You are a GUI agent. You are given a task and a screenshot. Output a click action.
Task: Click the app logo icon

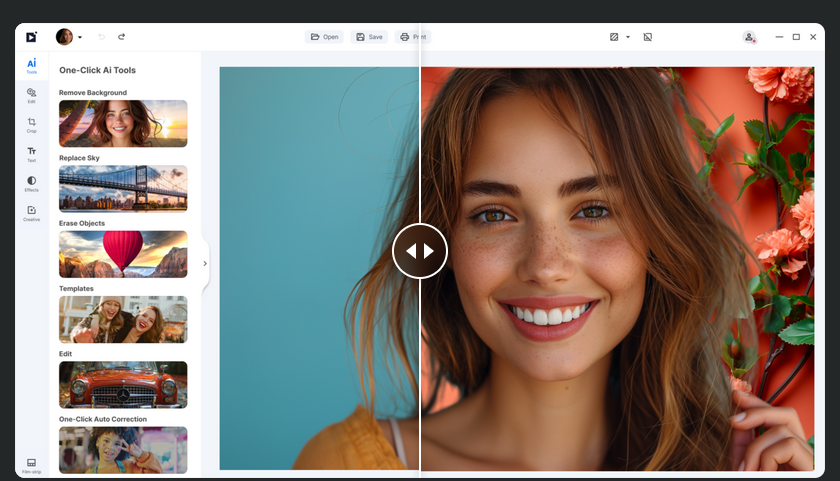31,37
